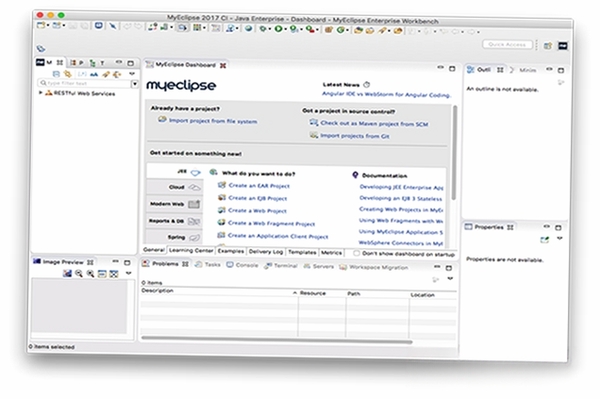Click the Problems table horizontal scrollbar

click(277, 339)
